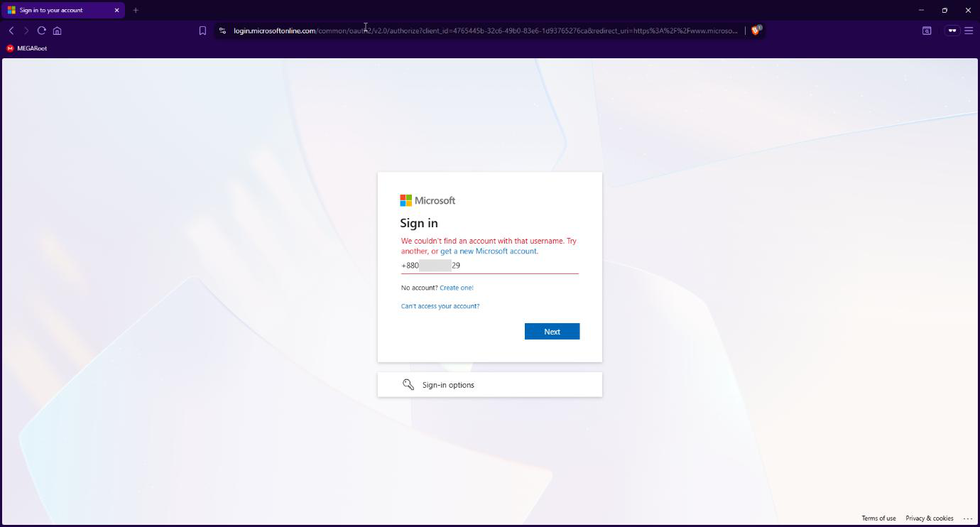The width and height of the screenshot is (980, 527).
Task: Minimize the browser window
Action: (921, 10)
